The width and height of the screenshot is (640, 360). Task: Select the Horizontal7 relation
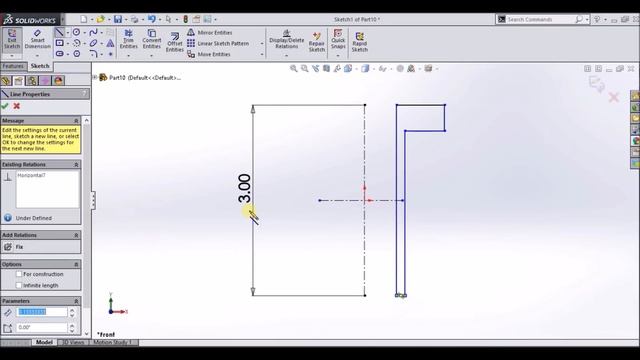coord(31,175)
